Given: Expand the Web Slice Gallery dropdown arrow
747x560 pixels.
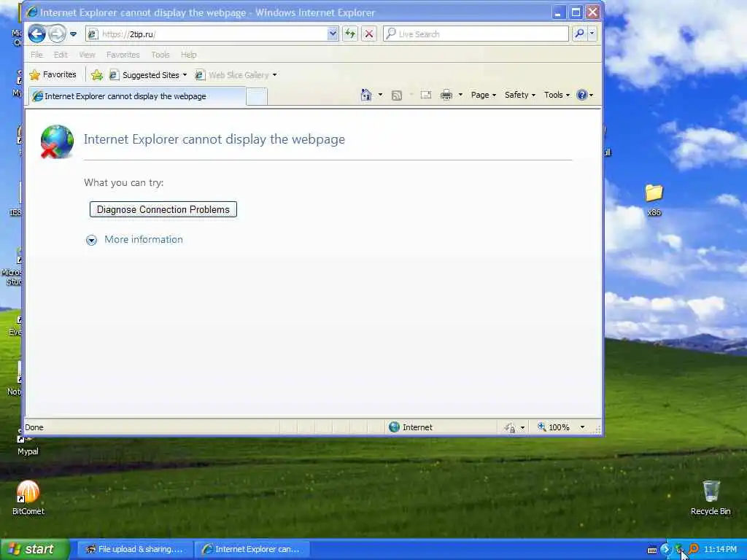Looking at the screenshot, I should [x=275, y=75].
